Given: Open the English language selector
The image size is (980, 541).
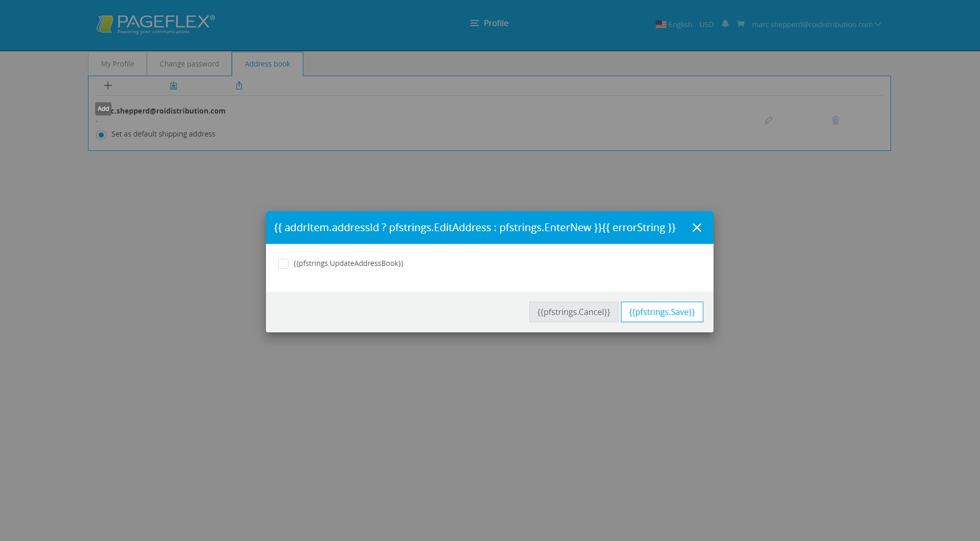Looking at the screenshot, I should (x=674, y=25).
